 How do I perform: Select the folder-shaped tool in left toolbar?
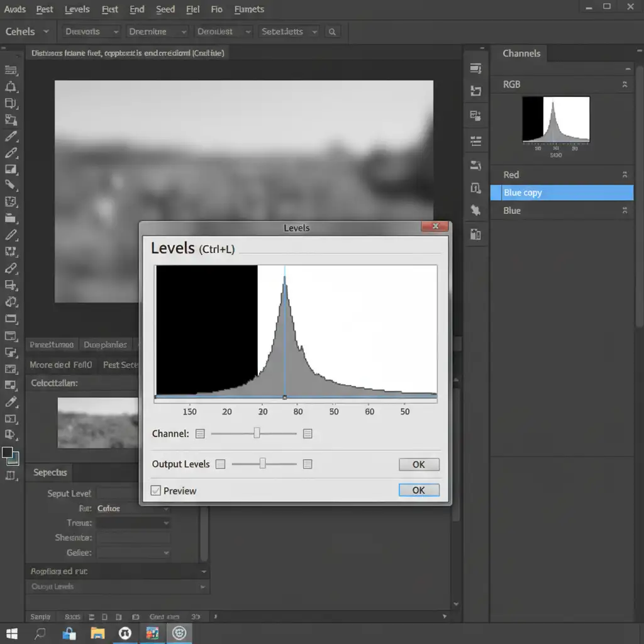click(11, 218)
